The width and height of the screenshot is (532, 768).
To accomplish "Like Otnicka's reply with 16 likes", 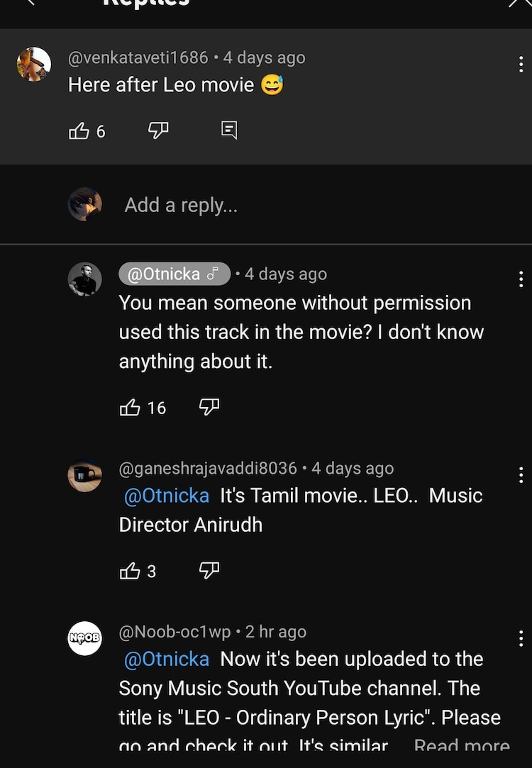I will coord(130,407).
